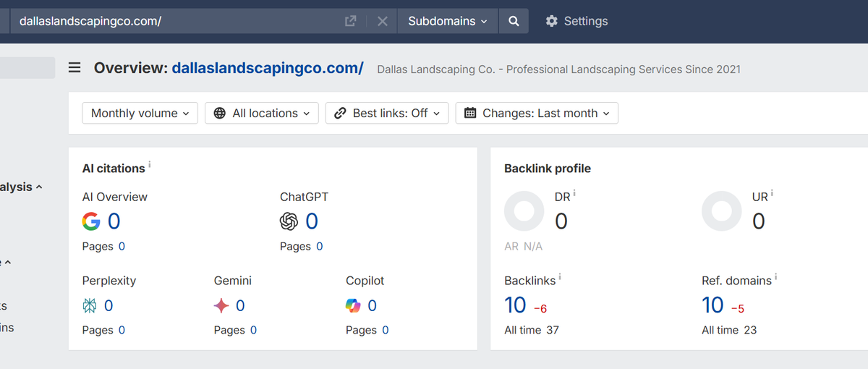Open the Monthly volume dropdown
The height and width of the screenshot is (369, 868).
pos(140,113)
